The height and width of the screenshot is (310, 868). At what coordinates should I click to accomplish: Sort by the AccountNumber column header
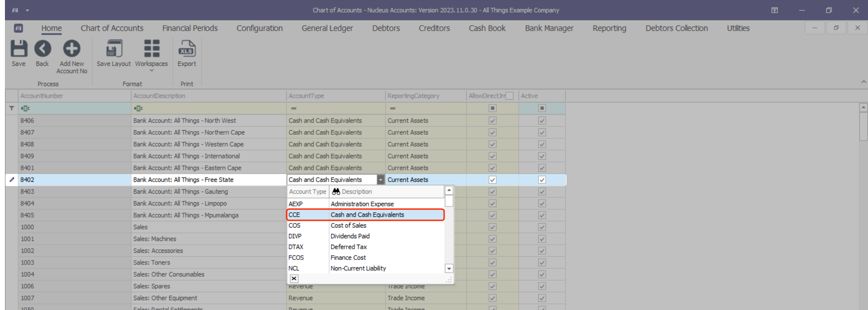[x=75, y=96]
